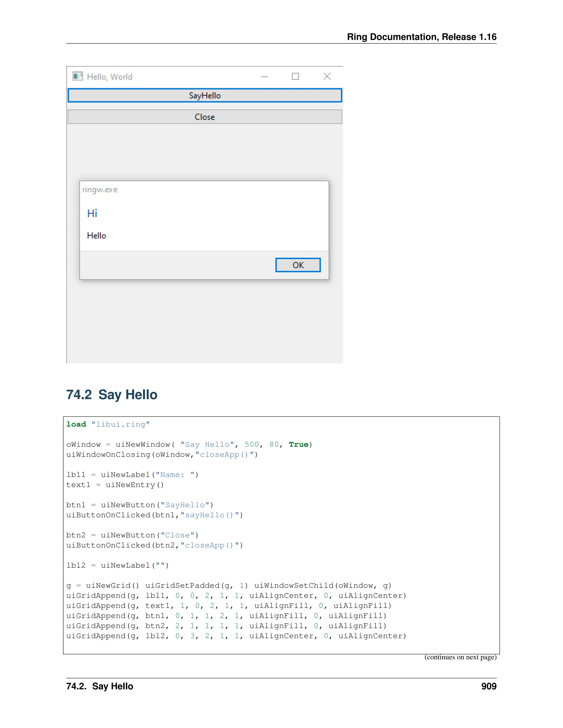The image size is (563, 728).
Task: Close the Hello, World window with X
Action: point(327,76)
